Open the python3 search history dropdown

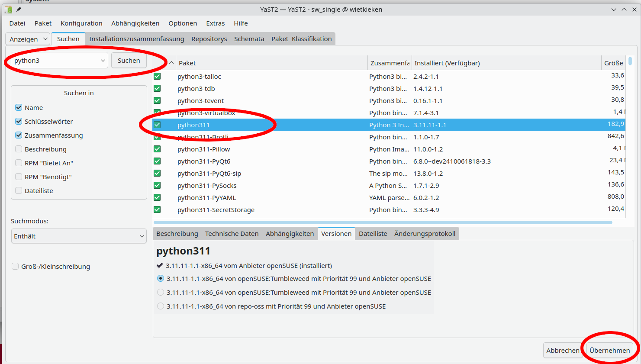[103, 61]
